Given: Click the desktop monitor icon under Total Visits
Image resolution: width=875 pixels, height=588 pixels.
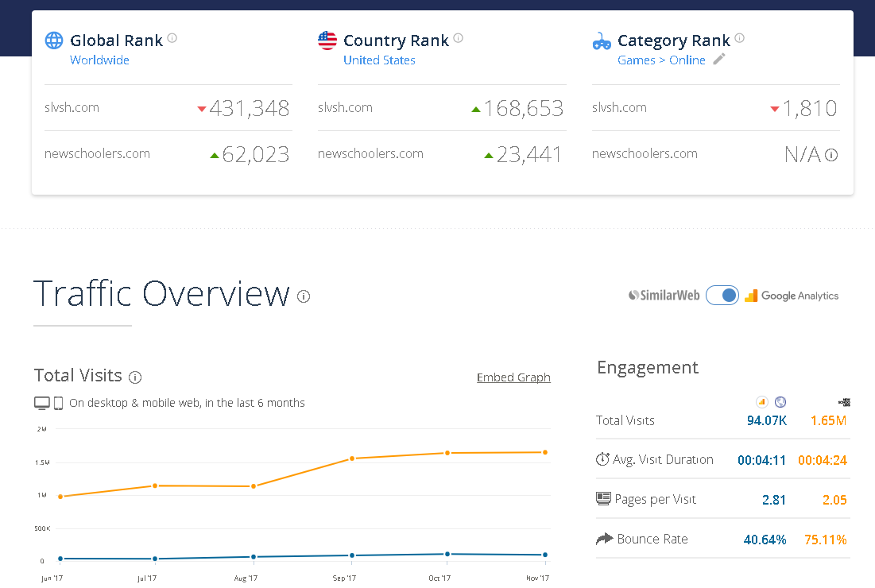Looking at the screenshot, I should click(42, 403).
